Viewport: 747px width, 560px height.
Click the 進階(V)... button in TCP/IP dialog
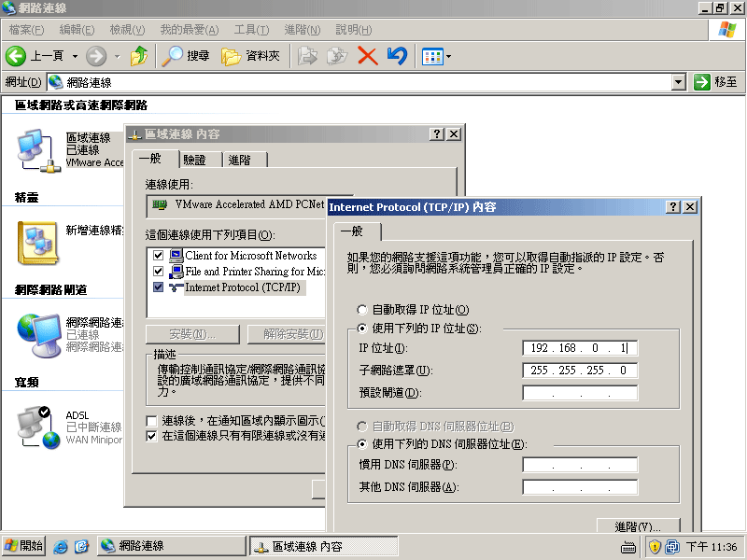[638, 525]
